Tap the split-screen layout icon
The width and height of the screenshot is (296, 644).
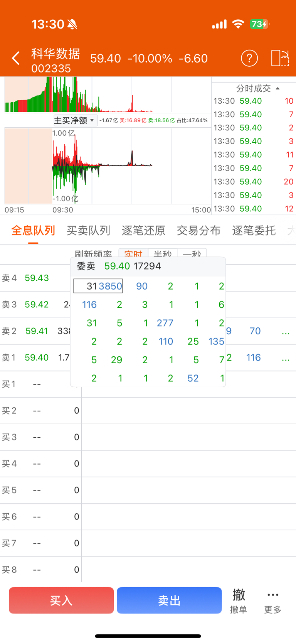[x=280, y=58]
